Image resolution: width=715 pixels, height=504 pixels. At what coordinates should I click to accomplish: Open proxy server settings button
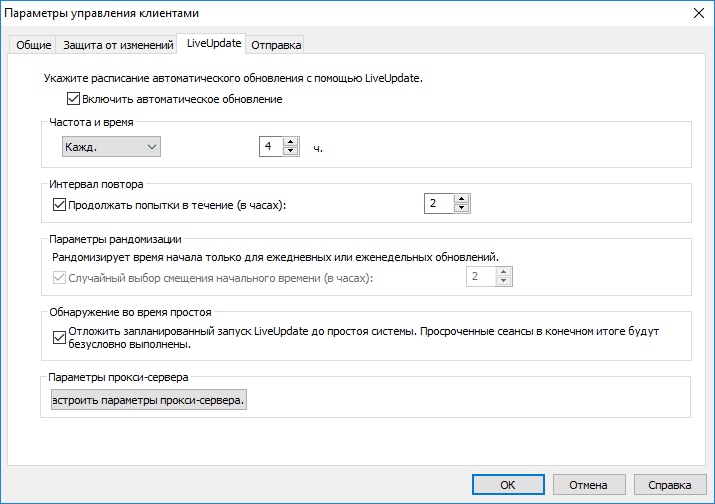click(149, 401)
